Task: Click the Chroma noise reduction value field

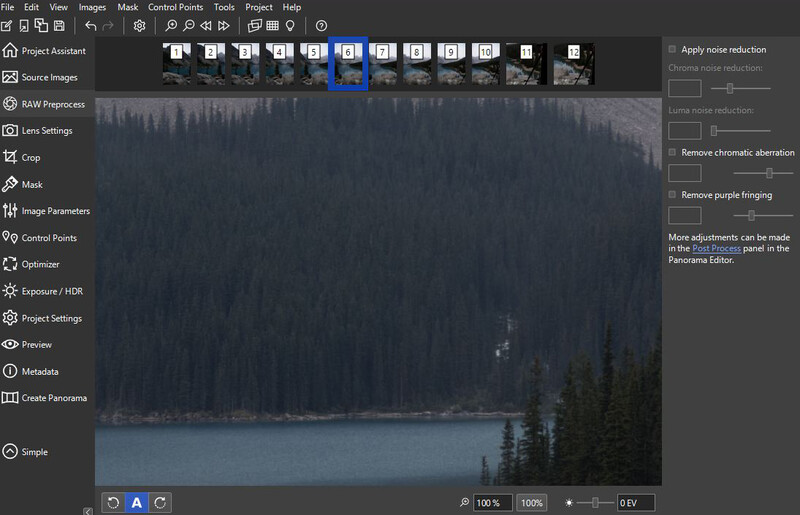Action: click(685, 89)
